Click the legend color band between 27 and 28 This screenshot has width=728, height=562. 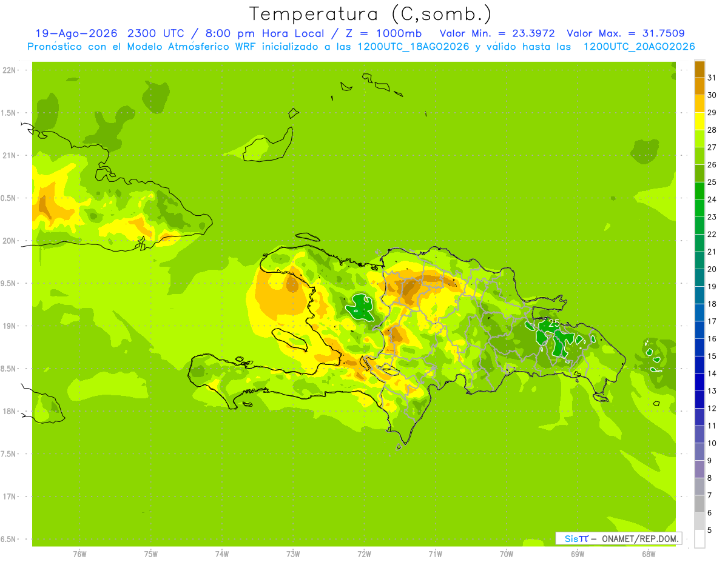(699, 138)
